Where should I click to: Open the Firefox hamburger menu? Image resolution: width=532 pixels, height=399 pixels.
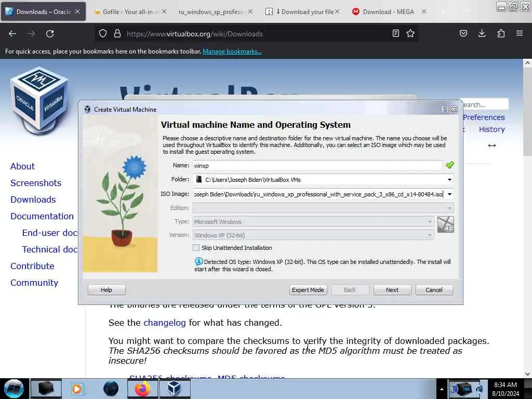click(520, 33)
